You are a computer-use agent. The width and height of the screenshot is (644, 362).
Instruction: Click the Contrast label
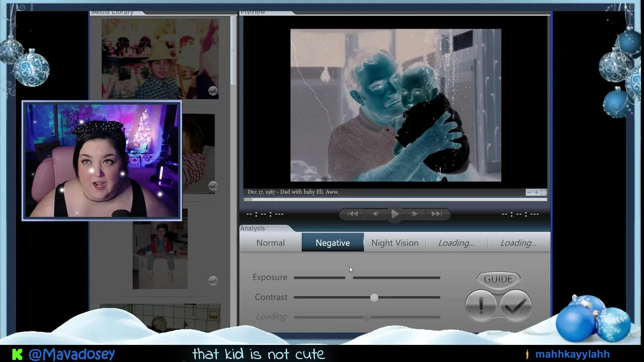click(271, 297)
